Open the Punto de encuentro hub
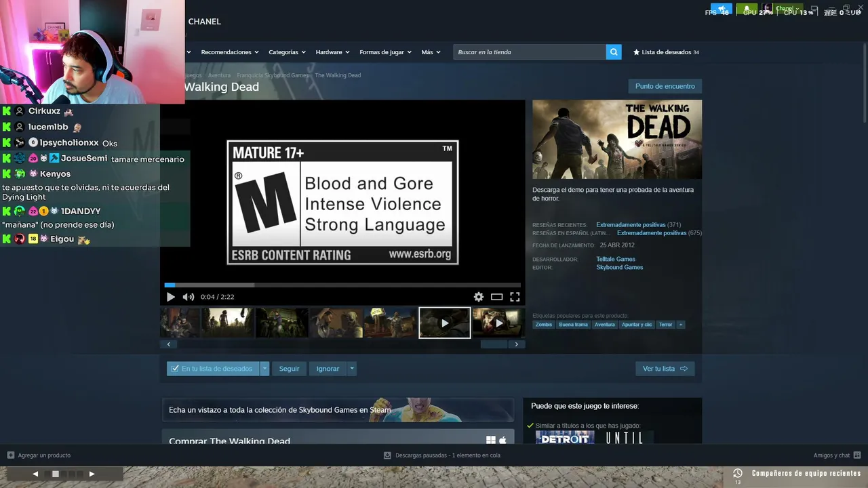Image resolution: width=868 pixels, height=488 pixels. click(x=665, y=86)
